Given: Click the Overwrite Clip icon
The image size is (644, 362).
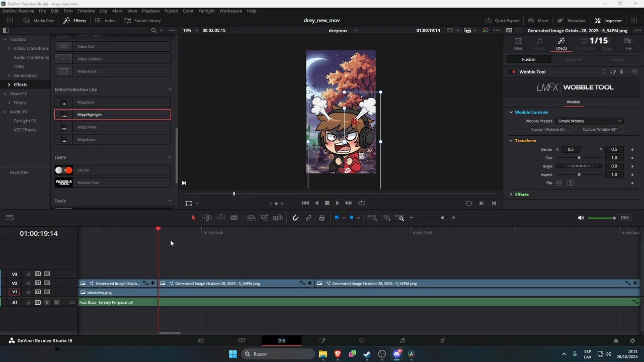Looking at the screenshot, I should [x=265, y=218].
